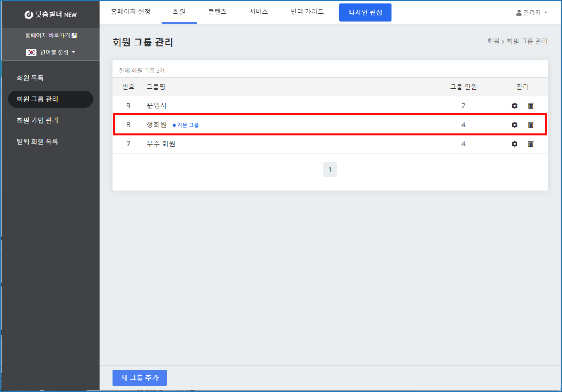Open settings gear for 정회원 group
Image resolution: width=562 pixels, height=392 pixels.
tap(514, 125)
